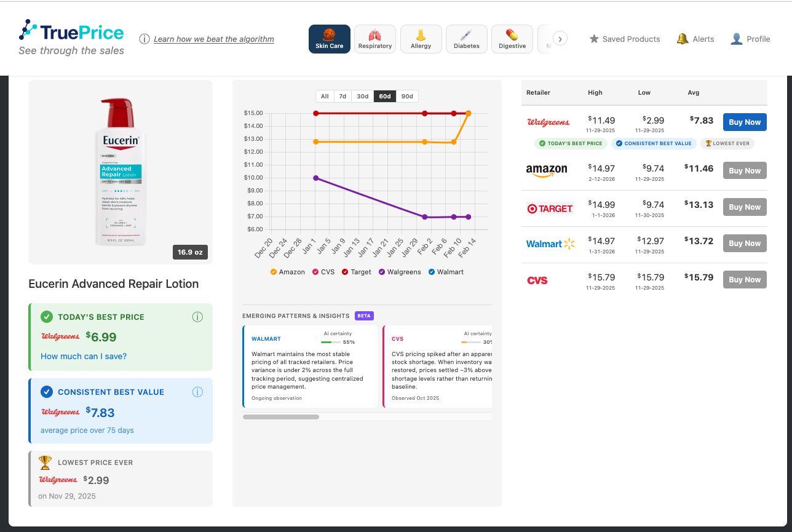Image resolution: width=792 pixels, height=532 pixels.
Task: Click Buy Now for Amazon
Action: [745, 171]
